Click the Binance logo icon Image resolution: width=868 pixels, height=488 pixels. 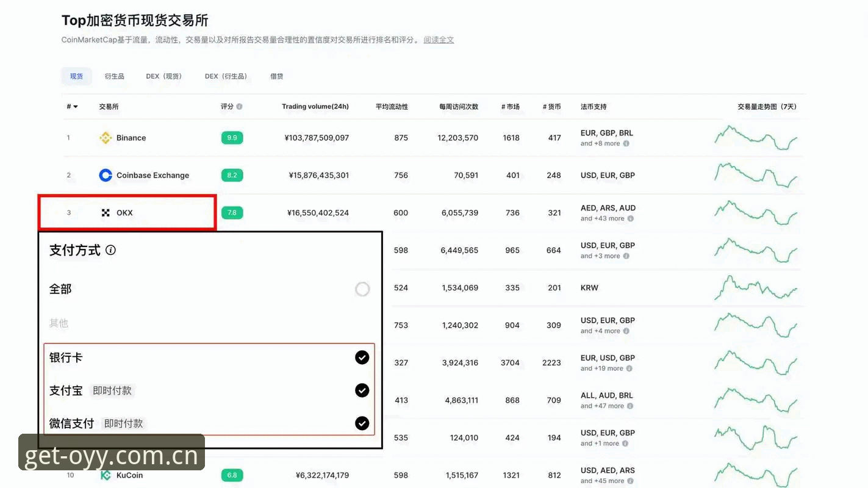click(x=106, y=138)
